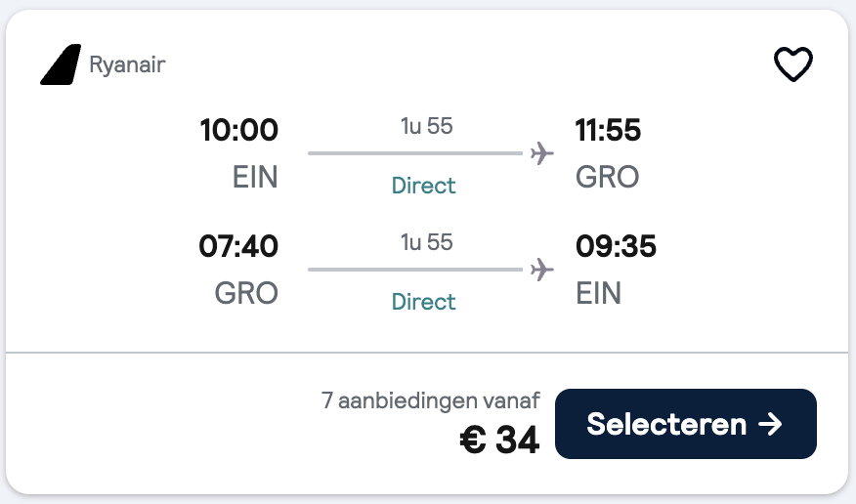Click the 7 aanbiedingen vanaf text
The image size is (856, 504).
(x=430, y=400)
